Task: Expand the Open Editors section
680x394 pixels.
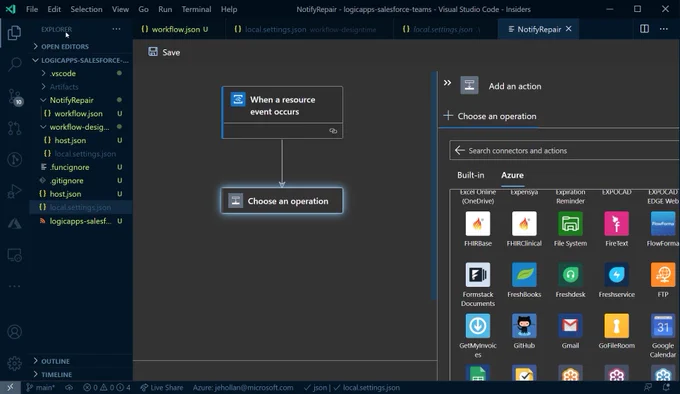Action: point(81,46)
